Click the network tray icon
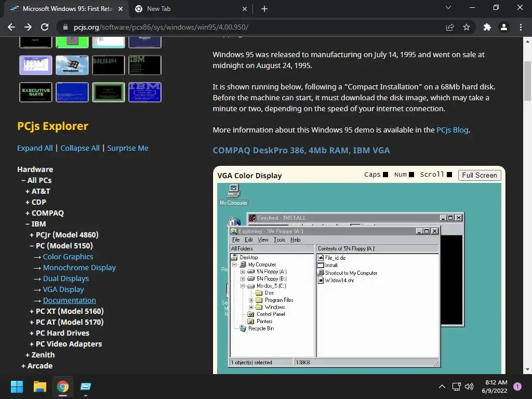 [x=456, y=387]
